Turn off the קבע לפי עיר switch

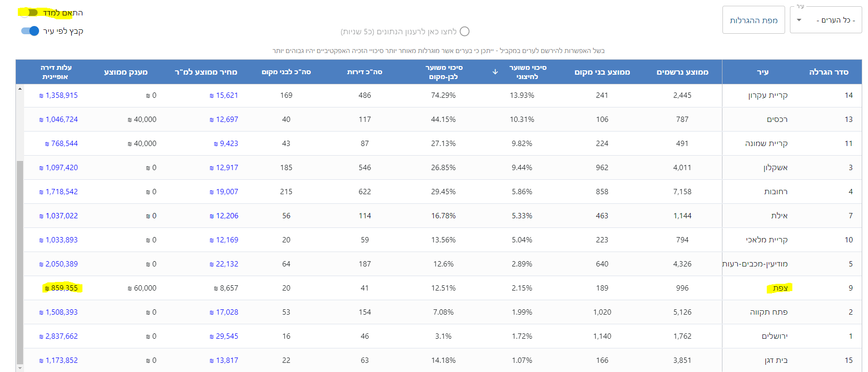tap(30, 31)
